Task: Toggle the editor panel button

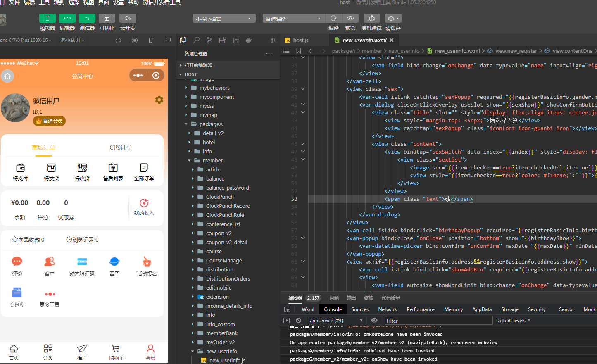Action: (67, 18)
